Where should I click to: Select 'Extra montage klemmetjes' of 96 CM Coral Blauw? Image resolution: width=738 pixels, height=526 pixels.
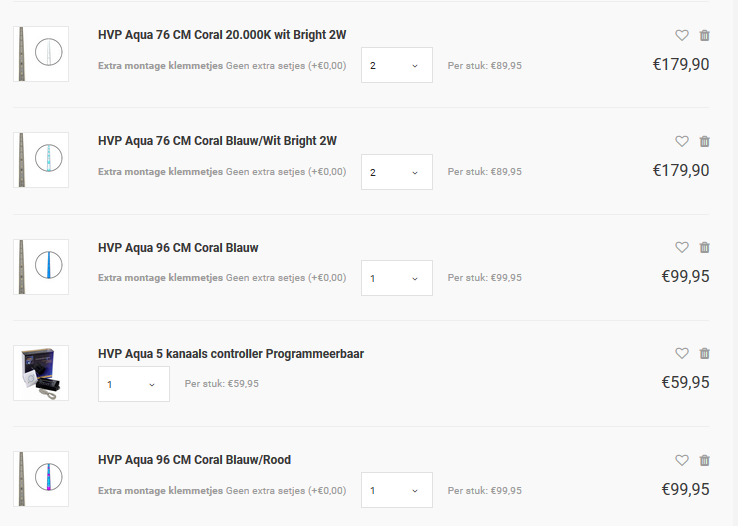click(x=160, y=278)
